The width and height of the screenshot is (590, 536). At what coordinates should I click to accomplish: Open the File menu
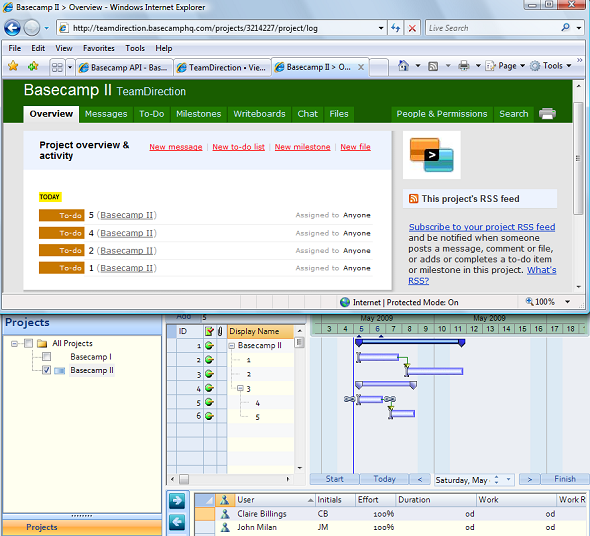15,48
